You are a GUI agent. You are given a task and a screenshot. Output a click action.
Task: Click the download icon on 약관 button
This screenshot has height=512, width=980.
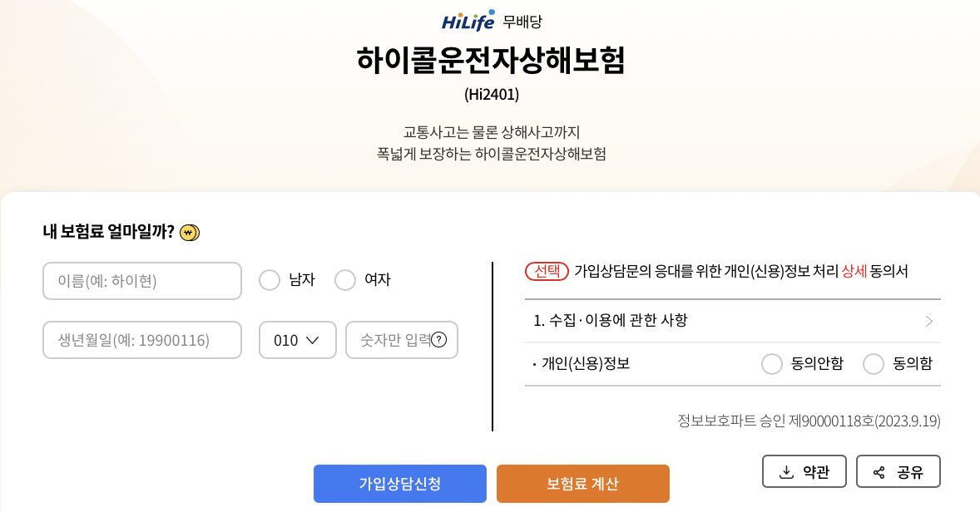tap(786, 472)
